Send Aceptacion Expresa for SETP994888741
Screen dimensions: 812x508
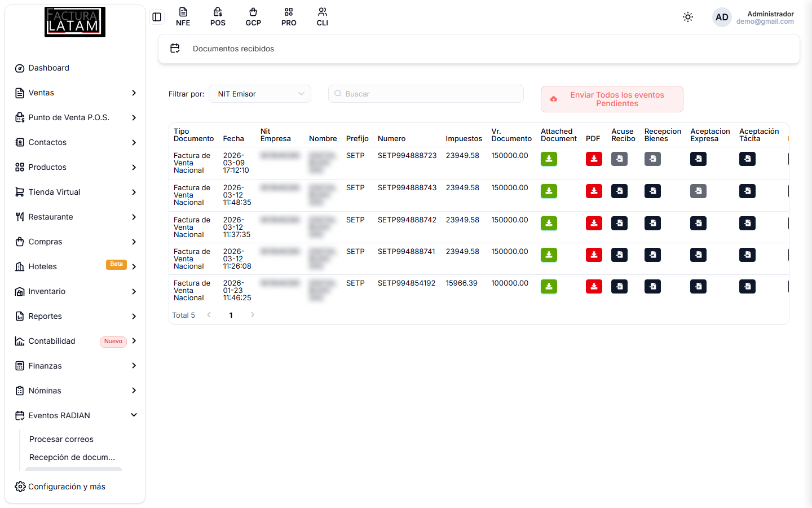tap(698, 255)
